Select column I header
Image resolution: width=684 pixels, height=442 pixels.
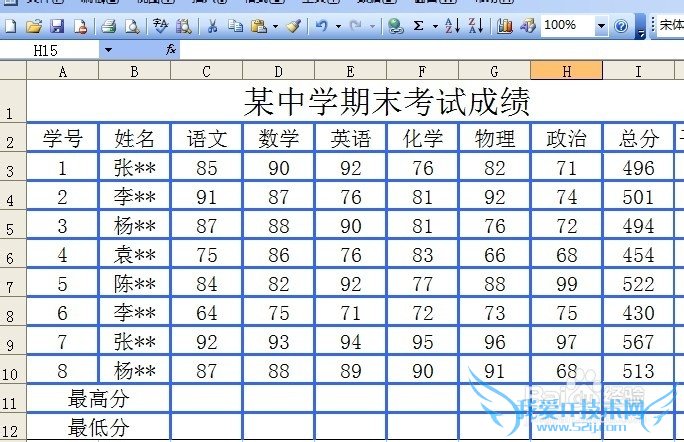point(638,71)
